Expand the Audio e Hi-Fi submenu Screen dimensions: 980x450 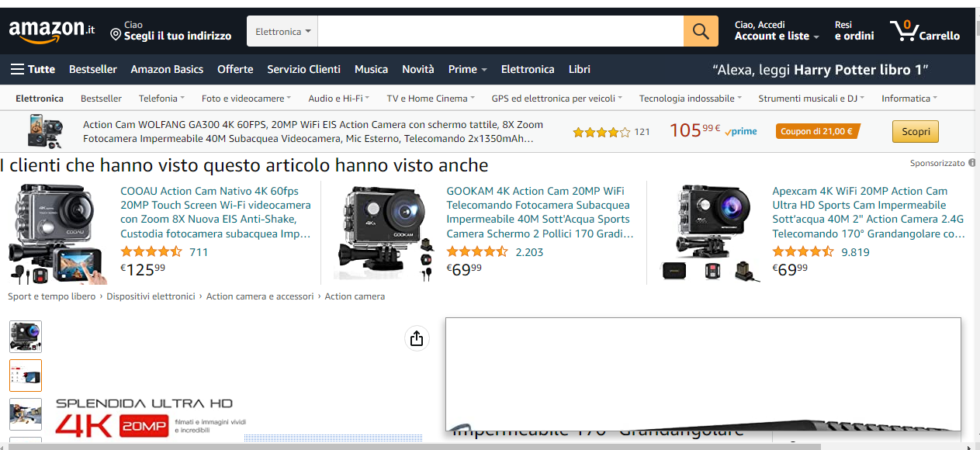coord(338,99)
